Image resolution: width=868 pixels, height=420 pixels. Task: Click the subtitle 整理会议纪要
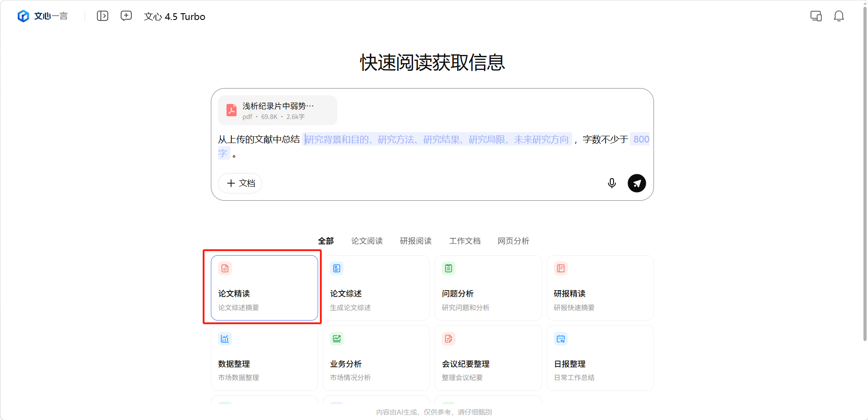pyautogui.click(x=463, y=378)
